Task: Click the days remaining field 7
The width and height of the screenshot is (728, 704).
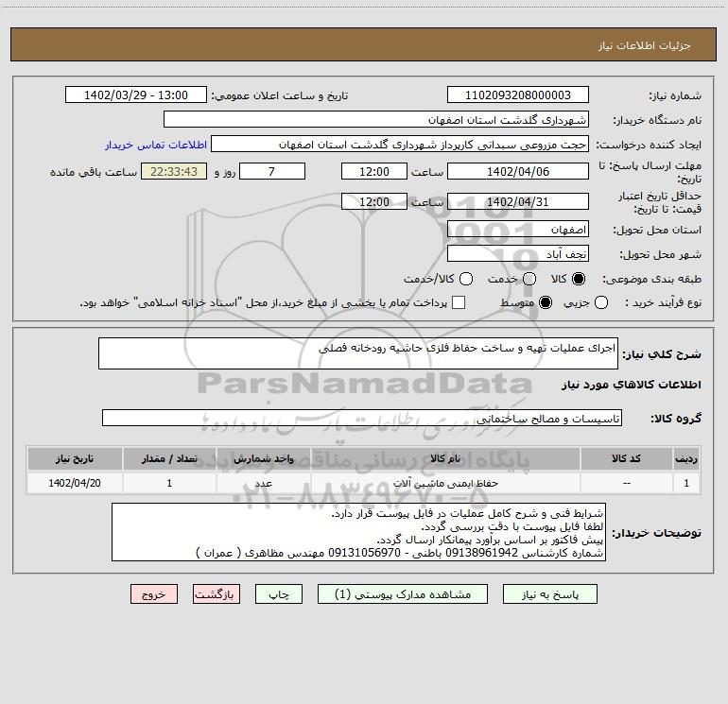Action: (272, 172)
